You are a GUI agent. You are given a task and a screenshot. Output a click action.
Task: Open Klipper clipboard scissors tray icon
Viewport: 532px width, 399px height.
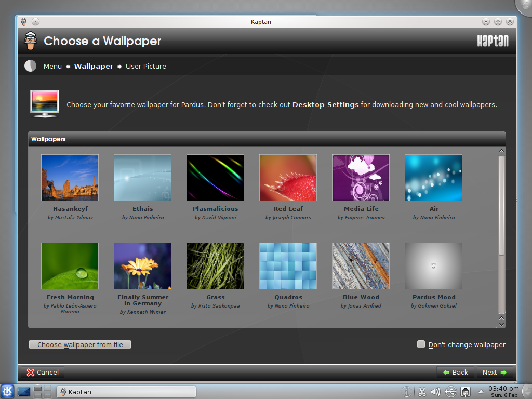(x=422, y=392)
